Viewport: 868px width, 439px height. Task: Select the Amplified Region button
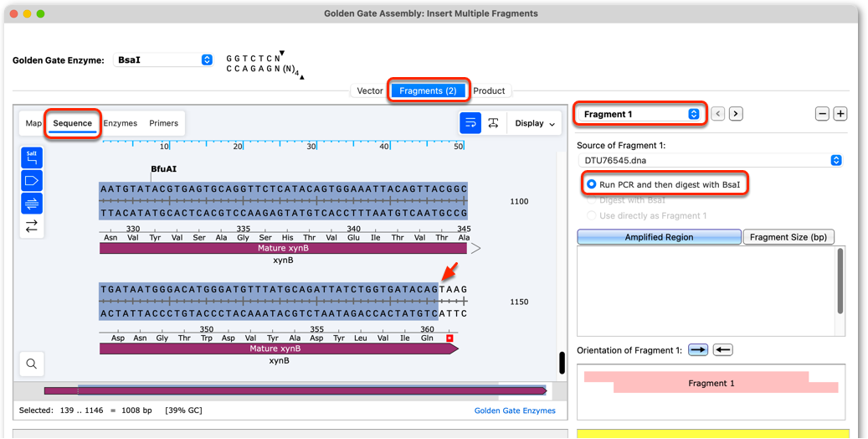click(659, 237)
